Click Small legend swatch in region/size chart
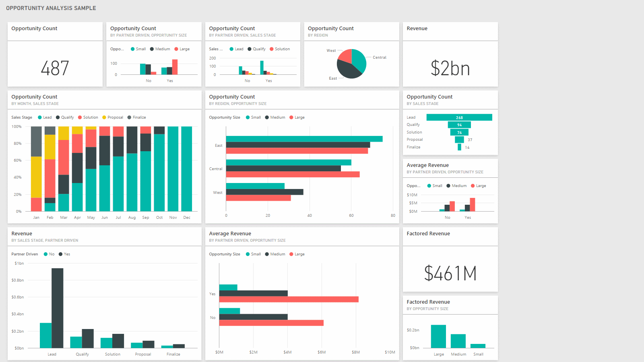Viewport: 644px width, 362px height. 248,117
